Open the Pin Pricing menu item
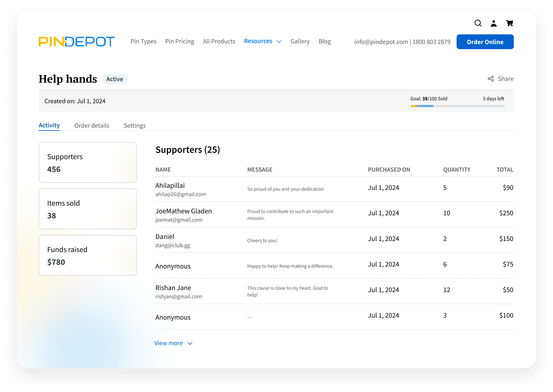The image size is (553, 392). coord(180,42)
